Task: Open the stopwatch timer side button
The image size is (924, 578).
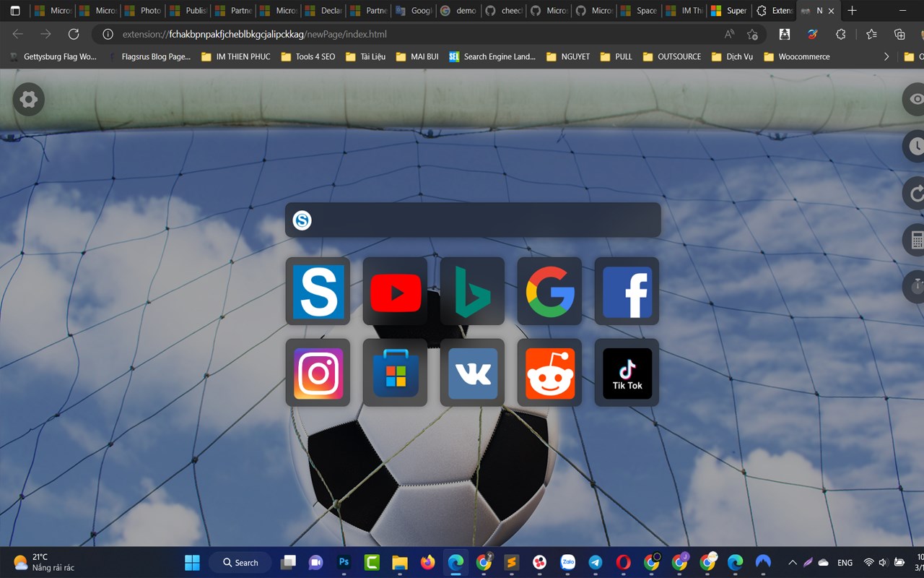Action: pyautogui.click(x=915, y=287)
